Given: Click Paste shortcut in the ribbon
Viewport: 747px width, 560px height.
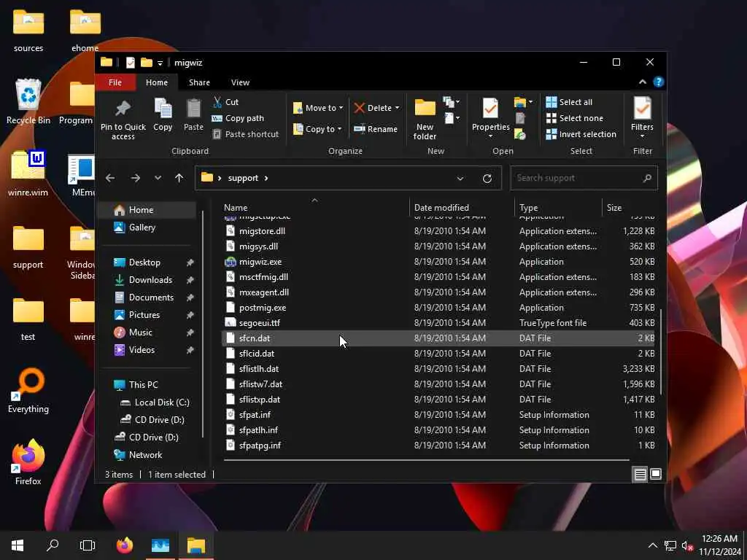Looking at the screenshot, I should 245,134.
